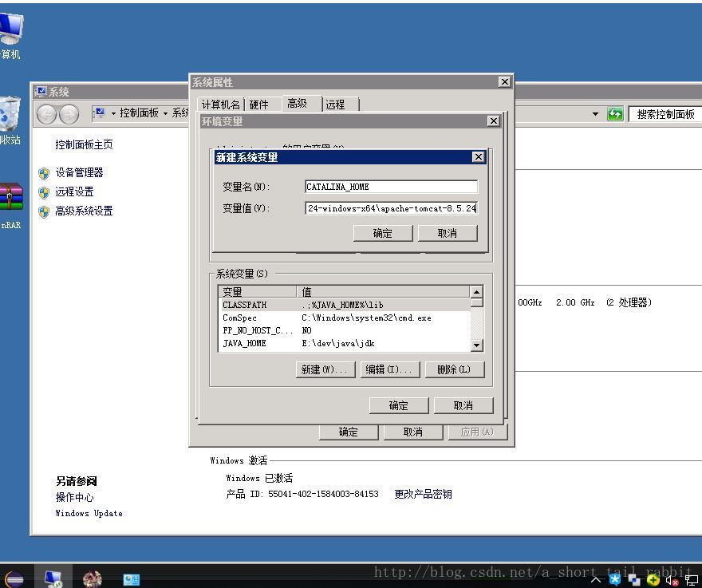Confirm the new system variable with 确定
Image resolution: width=702 pixels, height=588 pixels.
coord(383,233)
